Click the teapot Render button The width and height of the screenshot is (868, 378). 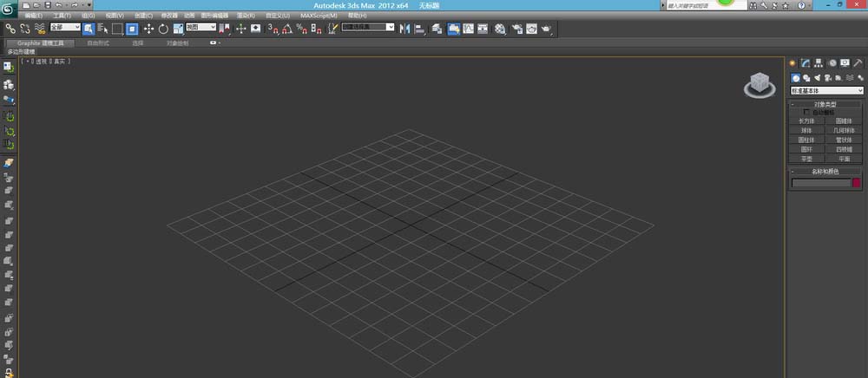[x=546, y=29]
